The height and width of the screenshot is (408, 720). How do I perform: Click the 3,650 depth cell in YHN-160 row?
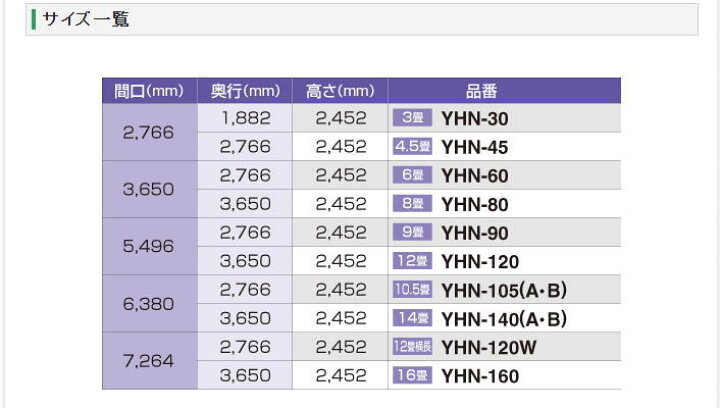click(245, 375)
